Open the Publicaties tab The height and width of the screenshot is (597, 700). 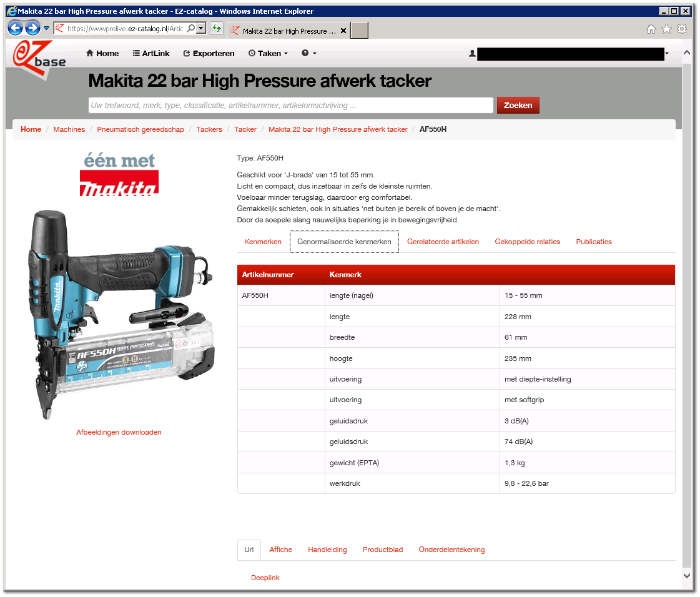[594, 242]
